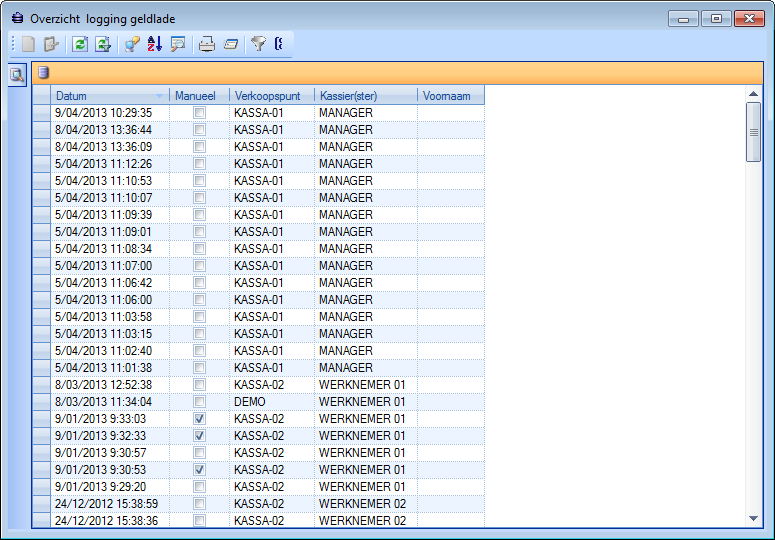Click the scrollbar down arrow
This screenshot has height=540, width=775.
pos(754,518)
